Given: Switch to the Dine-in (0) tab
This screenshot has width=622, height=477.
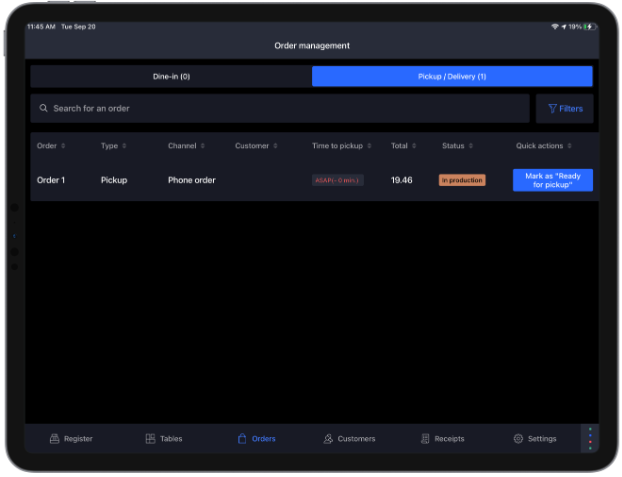Looking at the screenshot, I should pyautogui.click(x=171, y=77).
